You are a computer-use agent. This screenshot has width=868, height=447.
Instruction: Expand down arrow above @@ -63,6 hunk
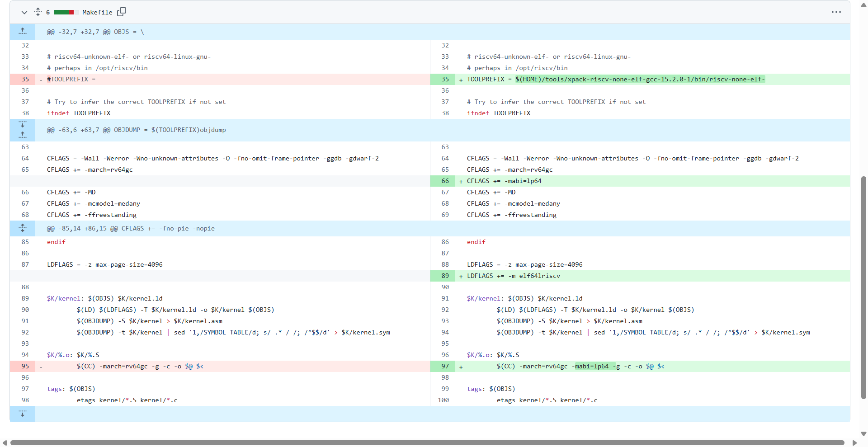[23, 124]
